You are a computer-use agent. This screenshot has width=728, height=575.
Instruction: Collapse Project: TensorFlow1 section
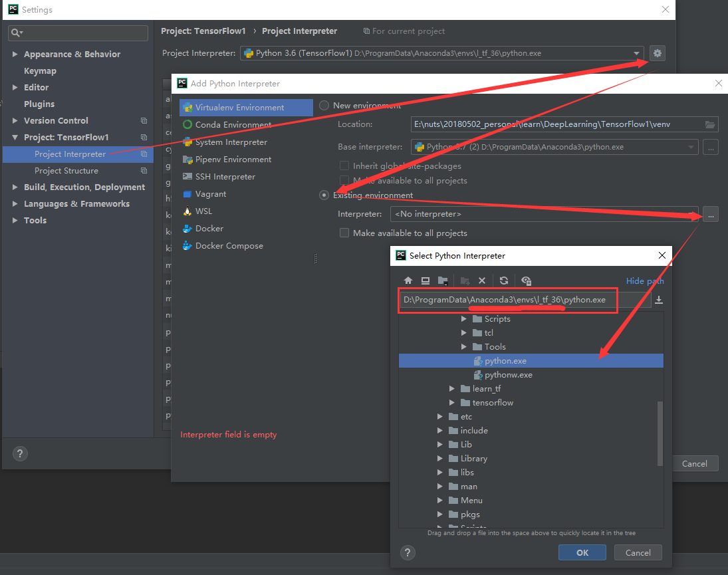[15, 138]
